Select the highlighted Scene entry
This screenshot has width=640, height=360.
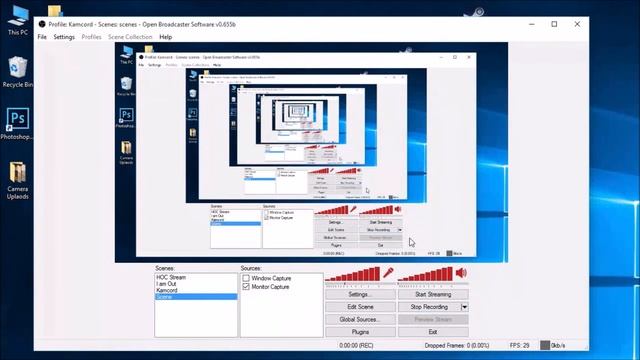pyautogui.click(x=196, y=297)
